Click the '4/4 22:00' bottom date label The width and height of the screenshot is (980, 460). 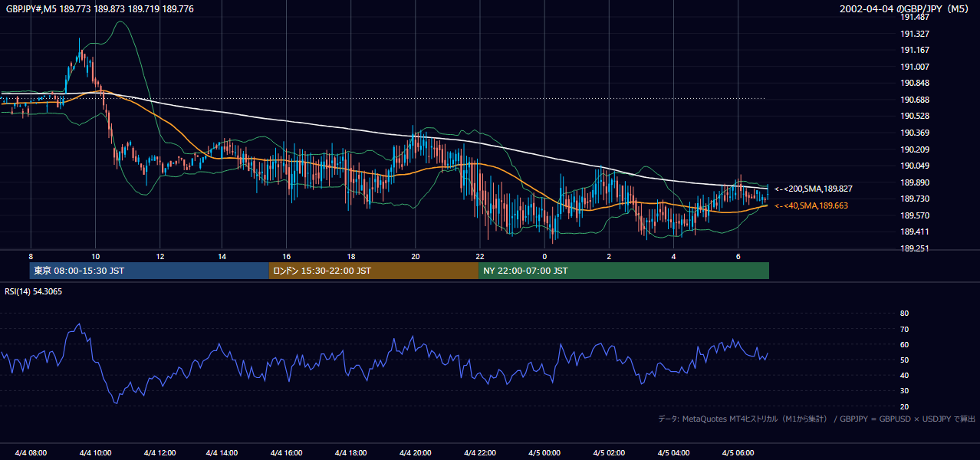pyautogui.click(x=481, y=452)
